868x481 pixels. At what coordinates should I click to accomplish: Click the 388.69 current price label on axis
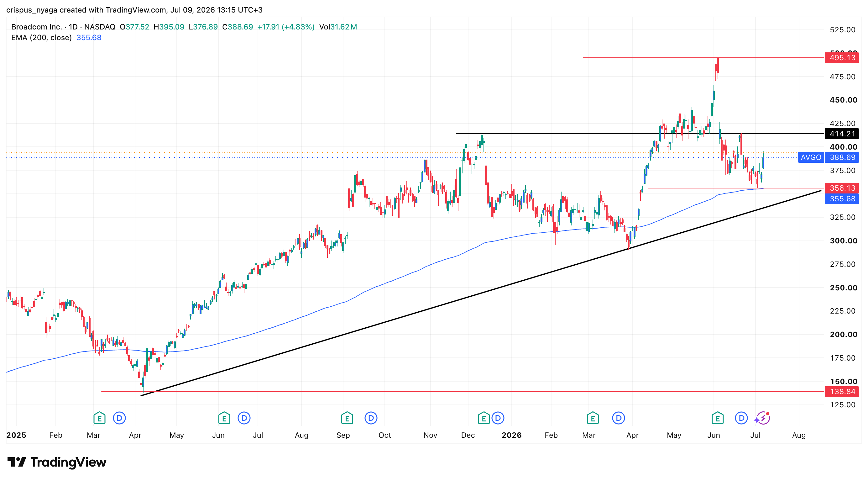pos(842,157)
